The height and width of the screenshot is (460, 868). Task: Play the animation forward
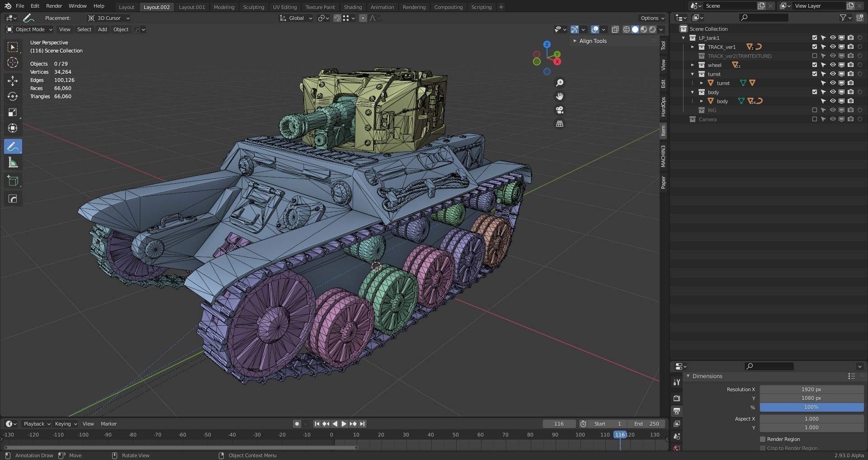click(x=344, y=424)
